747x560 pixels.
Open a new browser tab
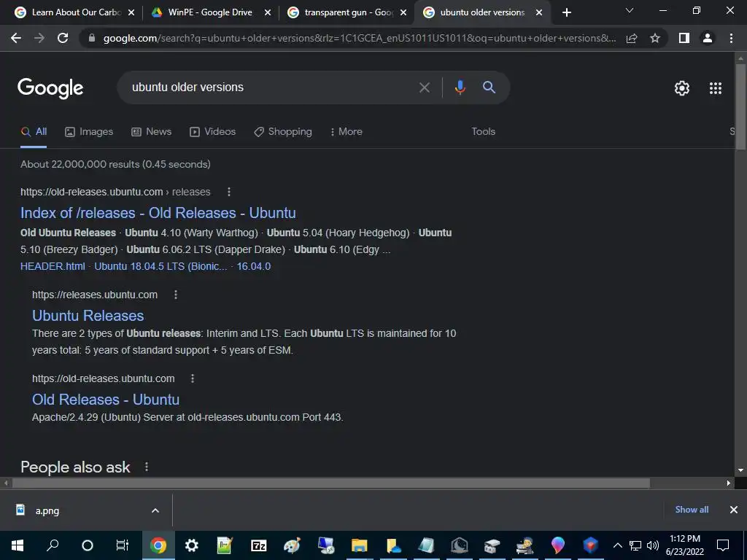pos(566,12)
